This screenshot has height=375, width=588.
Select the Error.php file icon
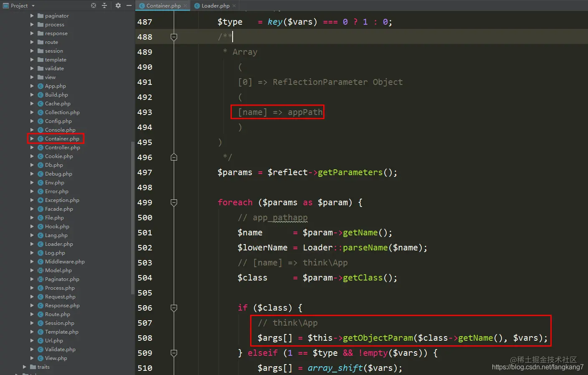point(41,191)
